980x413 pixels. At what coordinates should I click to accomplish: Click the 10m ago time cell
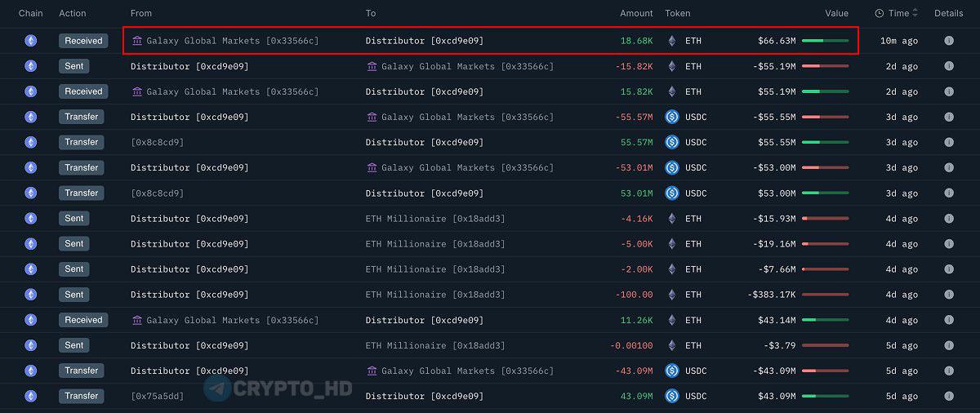(899, 41)
